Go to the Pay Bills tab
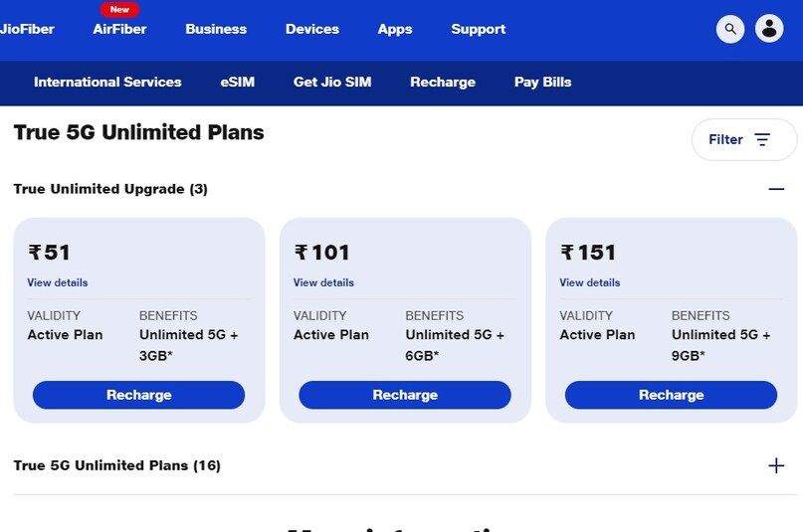Viewport: 803px width, 532px height. (543, 82)
